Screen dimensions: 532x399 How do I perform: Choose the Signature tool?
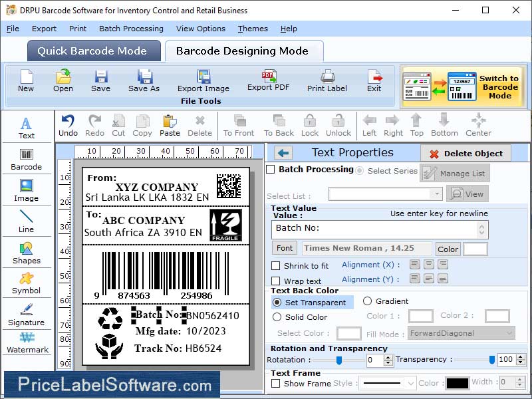click(x=27, y=315)
